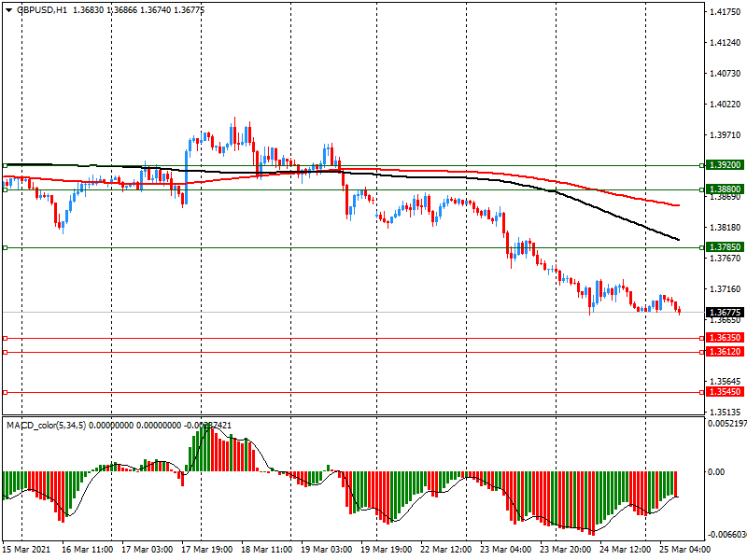Select the red 1.36120 price level tag
This screenshot has height=560, width=747.
click(x=725, y=352)
